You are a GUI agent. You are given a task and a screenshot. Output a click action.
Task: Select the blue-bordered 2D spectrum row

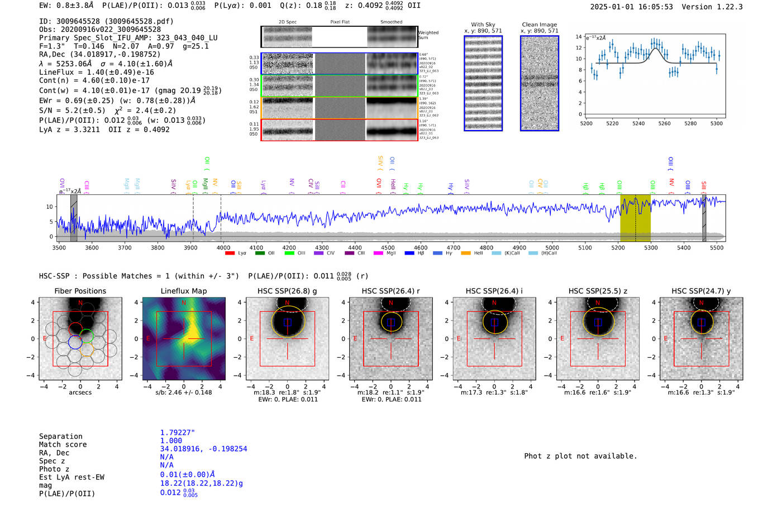[x=340, y=64]
